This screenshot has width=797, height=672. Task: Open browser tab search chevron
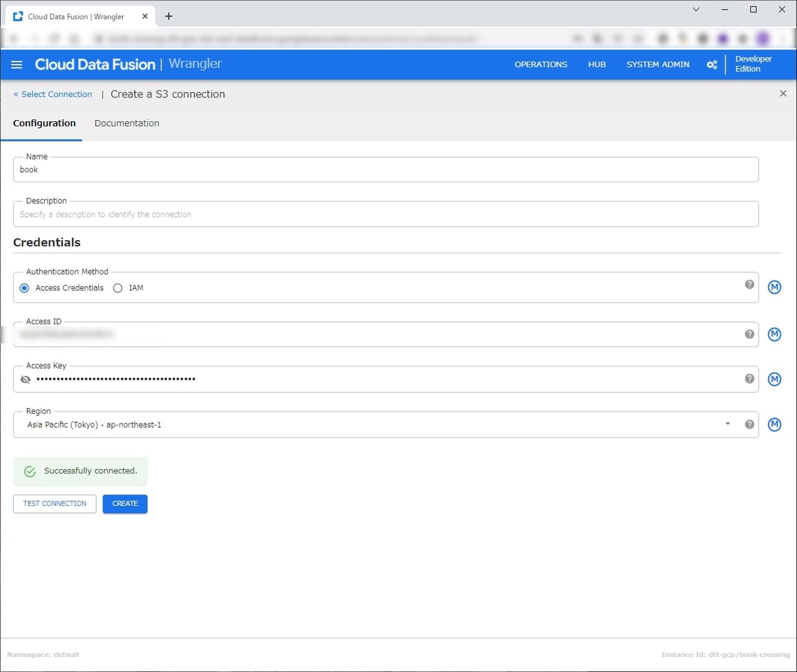pyautogui.click(x=696, y=10)
